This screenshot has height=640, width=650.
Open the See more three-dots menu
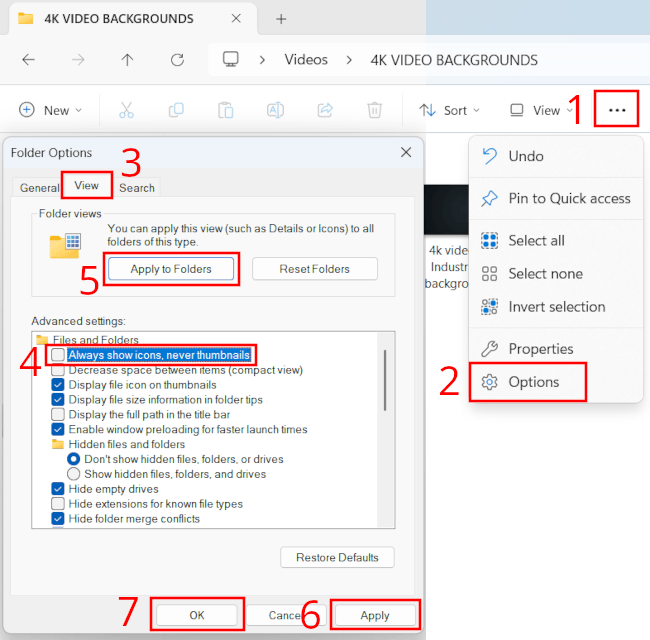tap(617, 110)
